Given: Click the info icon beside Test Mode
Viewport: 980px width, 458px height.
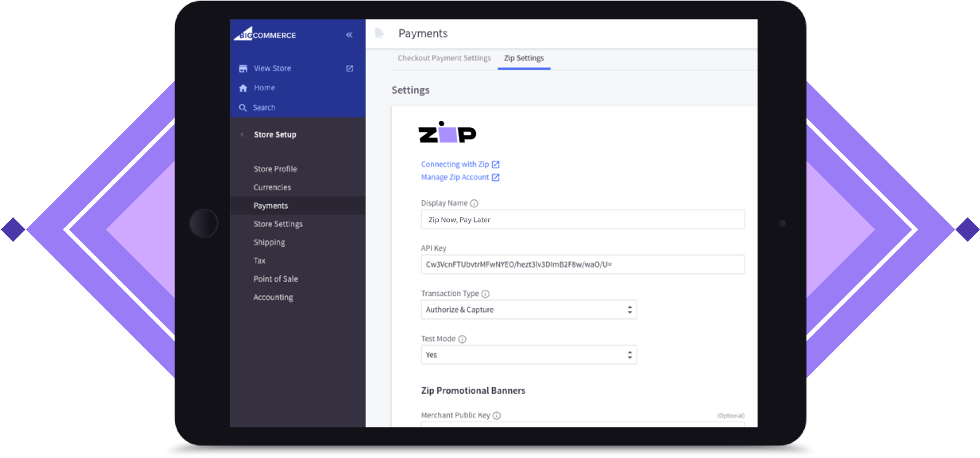Looking at the screenshot, I should (462, 339).
